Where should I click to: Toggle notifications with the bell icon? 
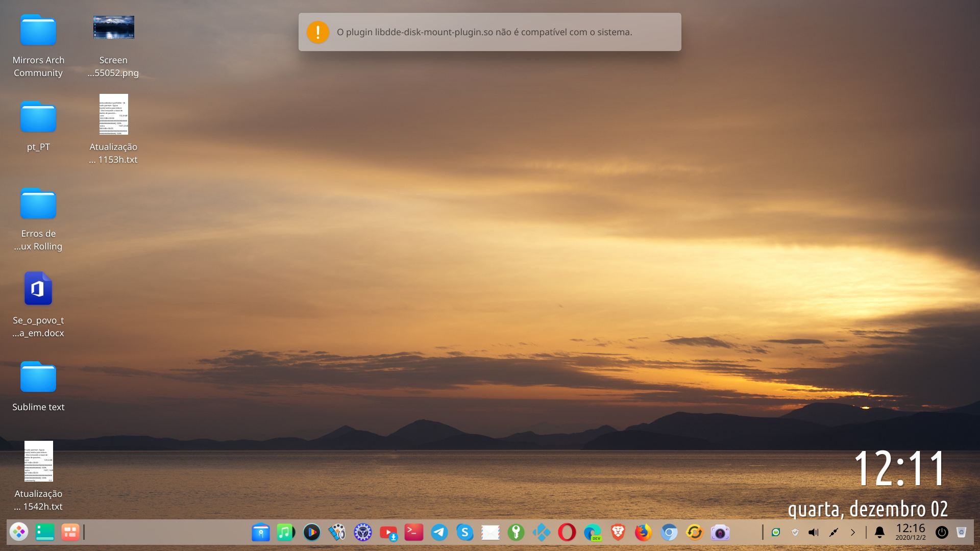pyautogui.click(x=879, y=532)
